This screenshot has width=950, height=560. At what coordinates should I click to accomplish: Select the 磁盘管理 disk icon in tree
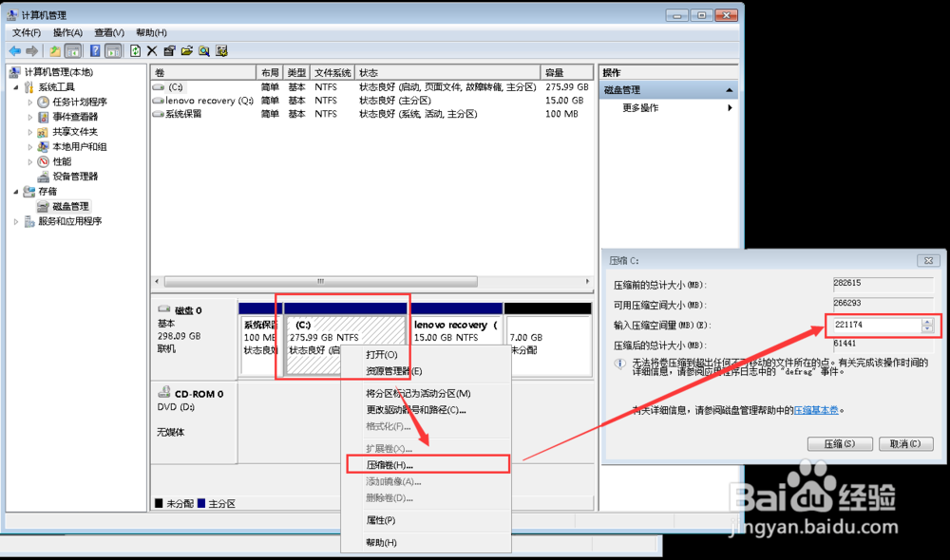click(43, 207)
